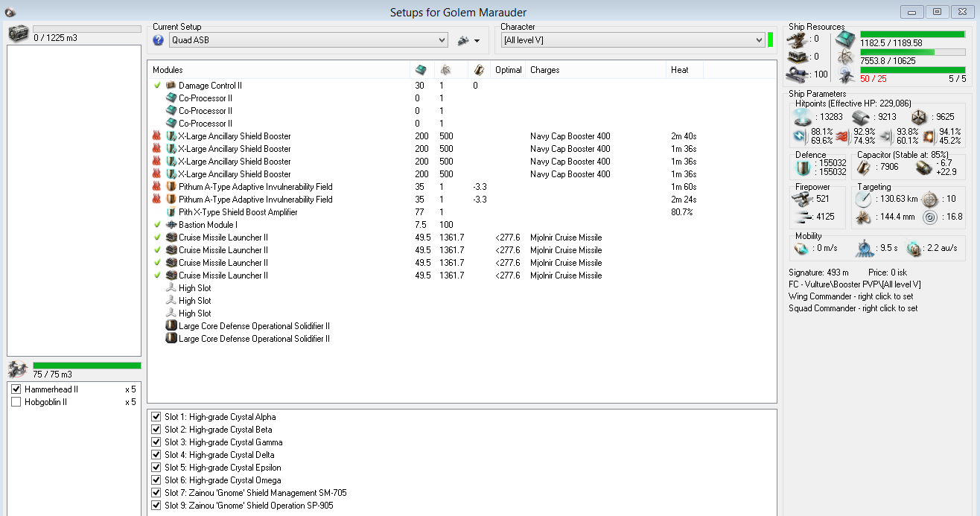Click the first Cruise Missile Launcher II icon
The width and height of the screenshot is (980, 516).
171,238
